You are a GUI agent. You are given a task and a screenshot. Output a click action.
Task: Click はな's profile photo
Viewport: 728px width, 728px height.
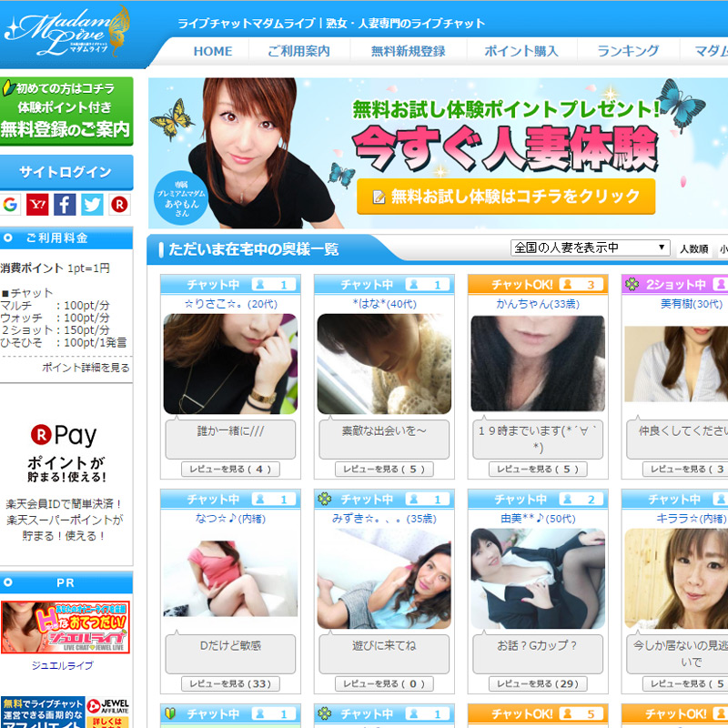click(x=384, y=364)
